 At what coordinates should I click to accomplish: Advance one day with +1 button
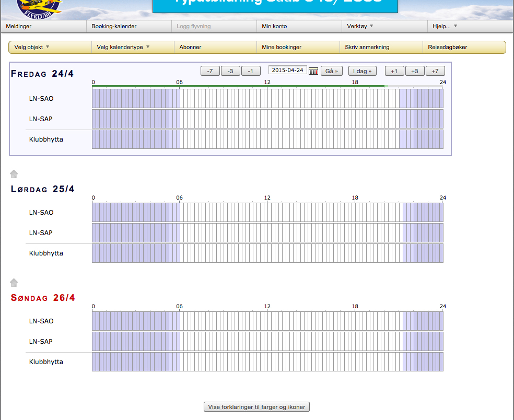(394, 71)
